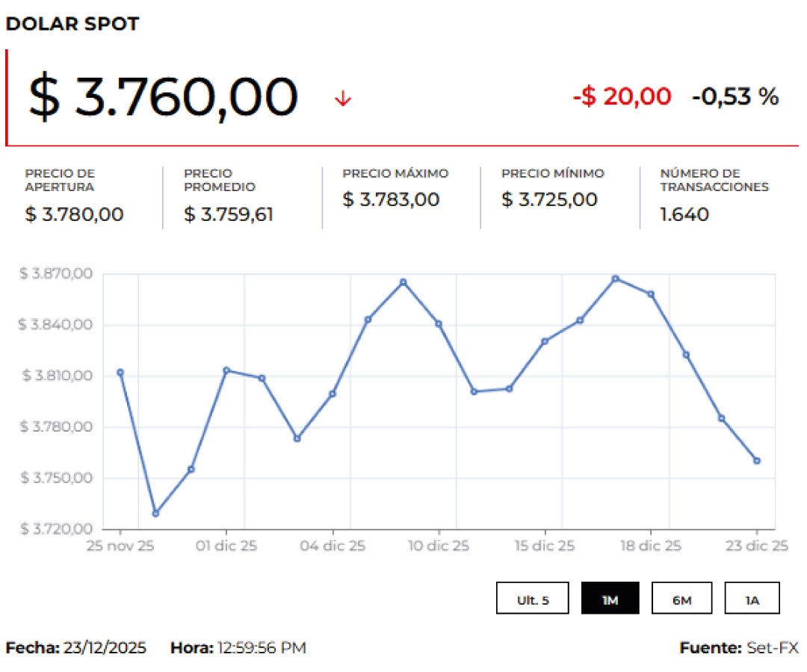Select the Ult. 5 range button
Screen dimensions: 807x672
[x=533, y=599]
